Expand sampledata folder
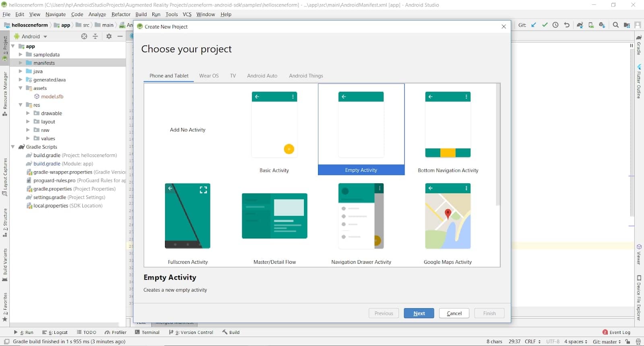Image resolution: width=644 pixels, height=346 pixels. 21,54
